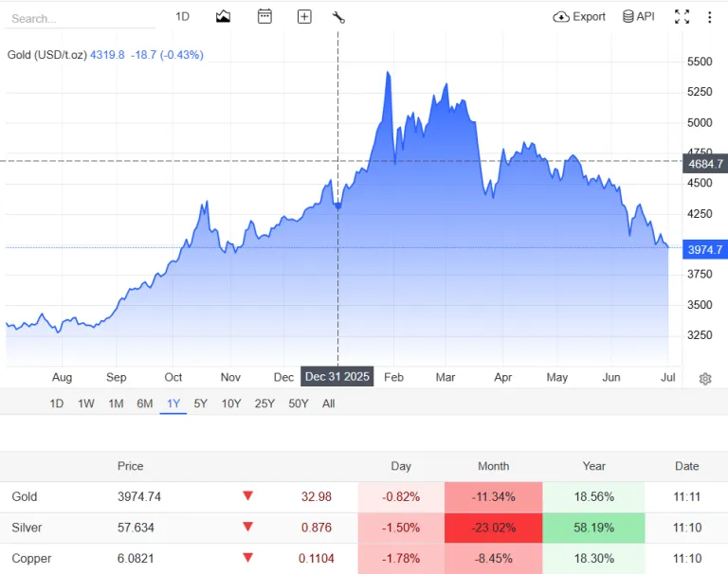Click the Mar label on time axis

point(446,377)
